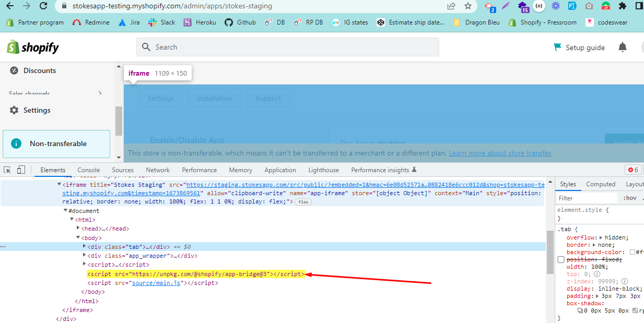Image resolution: width=644 pixels, height=323 pixels.
Task: Expand the div class tab node
Action: pyautogui.click(x=85, y=246)
